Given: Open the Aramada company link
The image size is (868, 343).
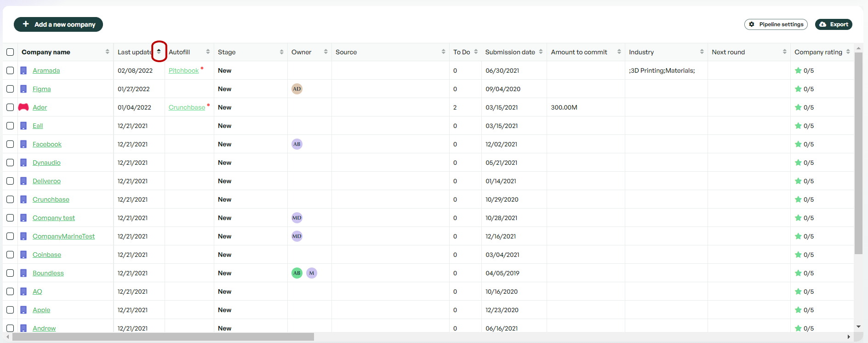Looking at the screenshot, I should (46, 70).
